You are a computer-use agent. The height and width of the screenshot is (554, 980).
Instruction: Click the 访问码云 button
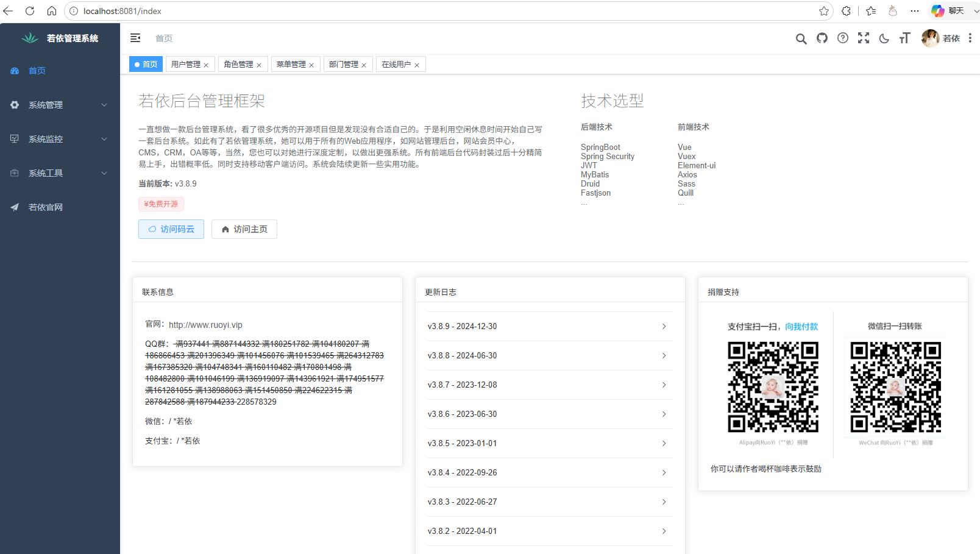(x=171, y=229)
